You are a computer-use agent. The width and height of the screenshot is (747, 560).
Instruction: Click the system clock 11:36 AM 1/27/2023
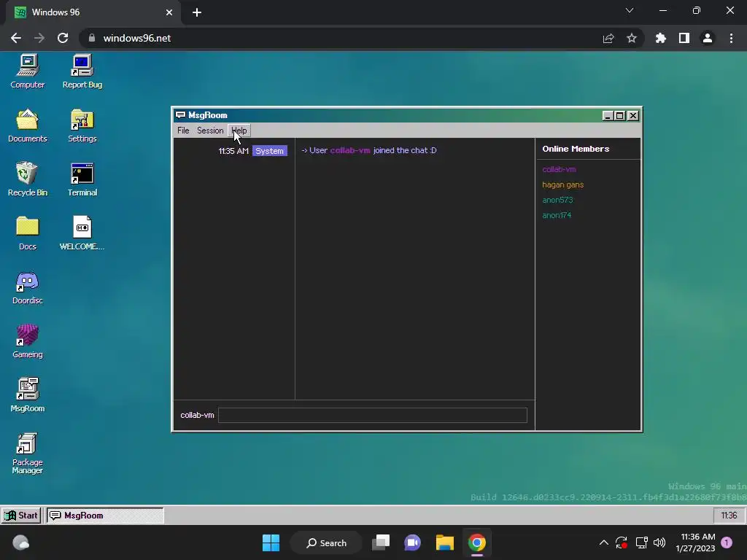click(x=695, y=542)
